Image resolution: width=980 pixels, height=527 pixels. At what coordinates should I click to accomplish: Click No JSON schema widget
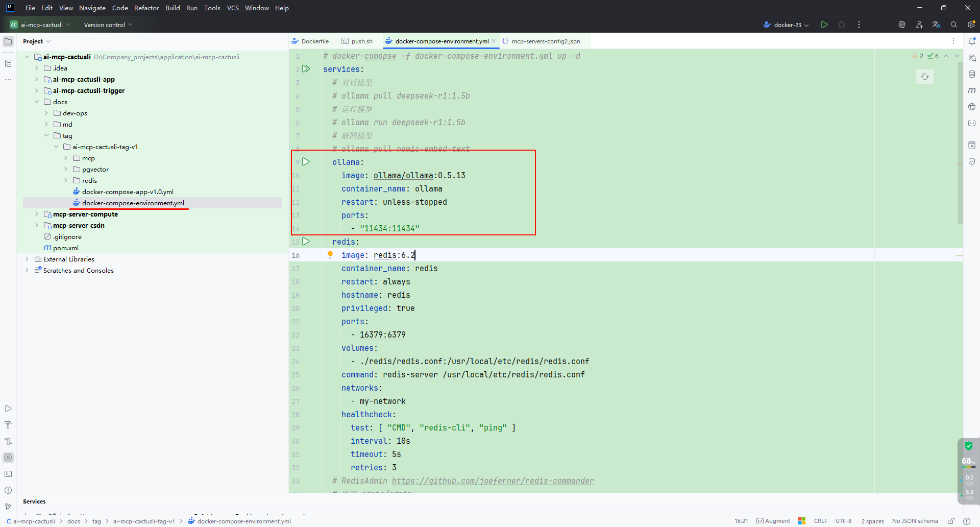coord(915,521)
